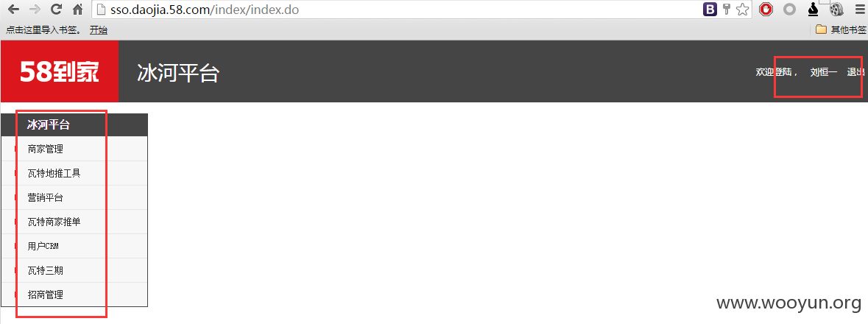Click the 58到家 logo
Image resolution: width=868 pixels, height=324 pixels.
[60, 71]
